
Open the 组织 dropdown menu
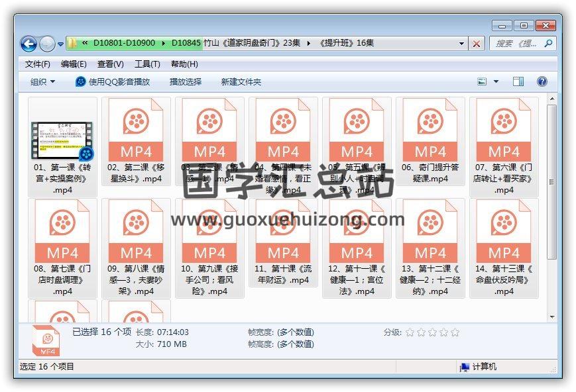(x=42, y=82)
